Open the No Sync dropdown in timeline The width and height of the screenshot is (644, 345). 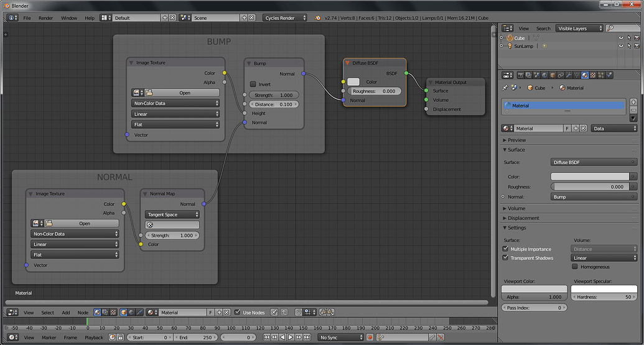[341, 337]
